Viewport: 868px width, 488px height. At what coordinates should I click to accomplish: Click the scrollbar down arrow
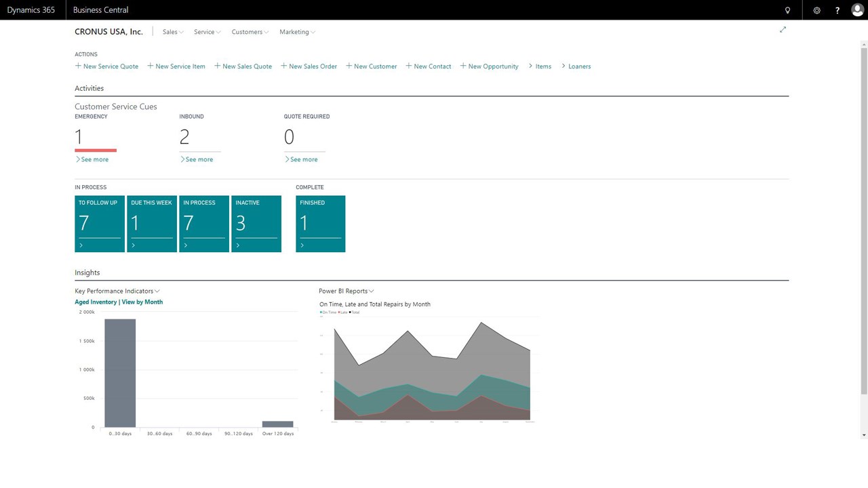(864, 435)
